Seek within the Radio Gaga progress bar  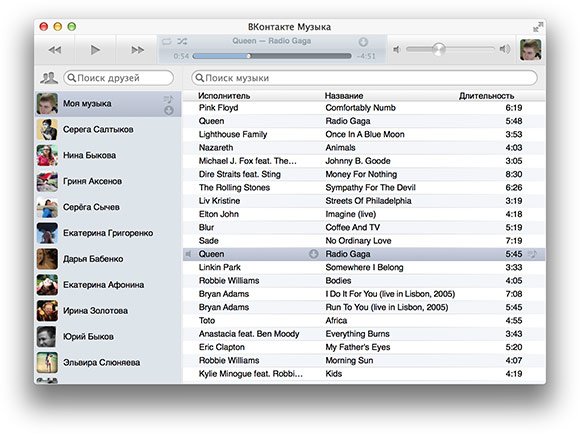[272, 56]
